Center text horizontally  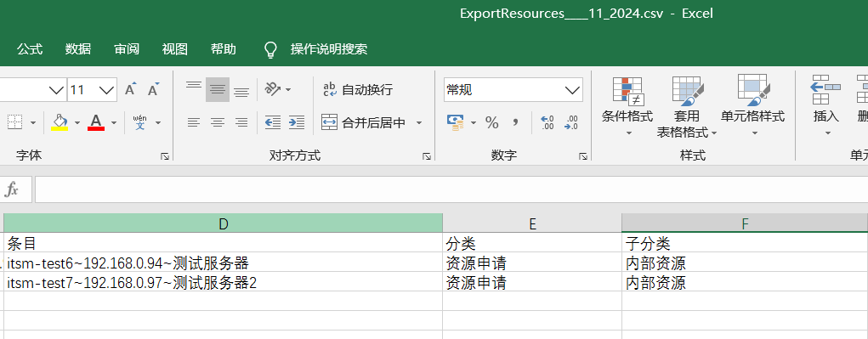pyautogui.click(x=218, y=122)
